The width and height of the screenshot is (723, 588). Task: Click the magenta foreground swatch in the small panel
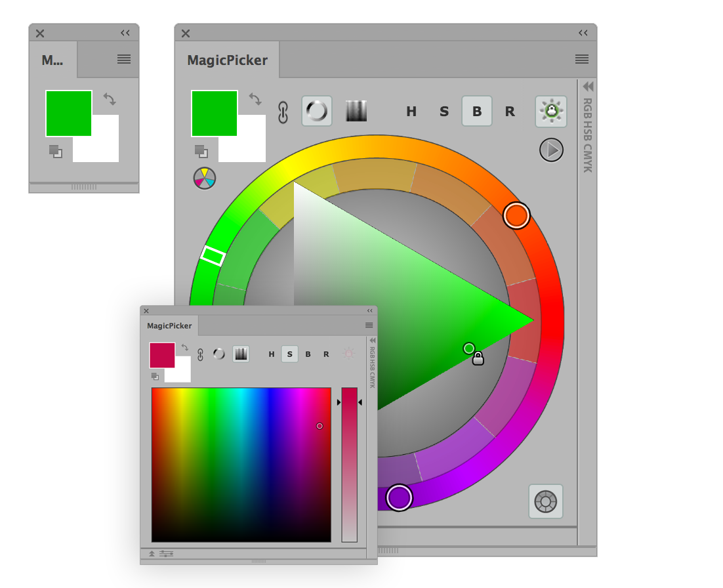(x=162, y=355)
